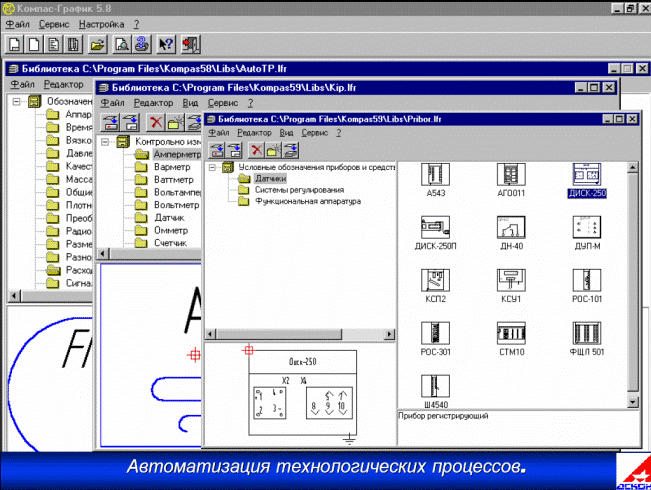
Task: Click second insert icon in Pribor.lfr toolbar
Action: [235, 150]
